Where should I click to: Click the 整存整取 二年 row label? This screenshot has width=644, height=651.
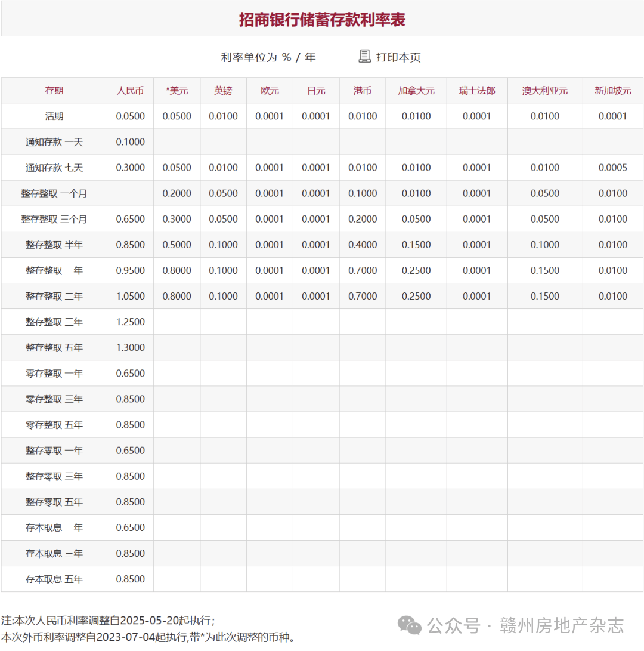[x=54, y=297]
